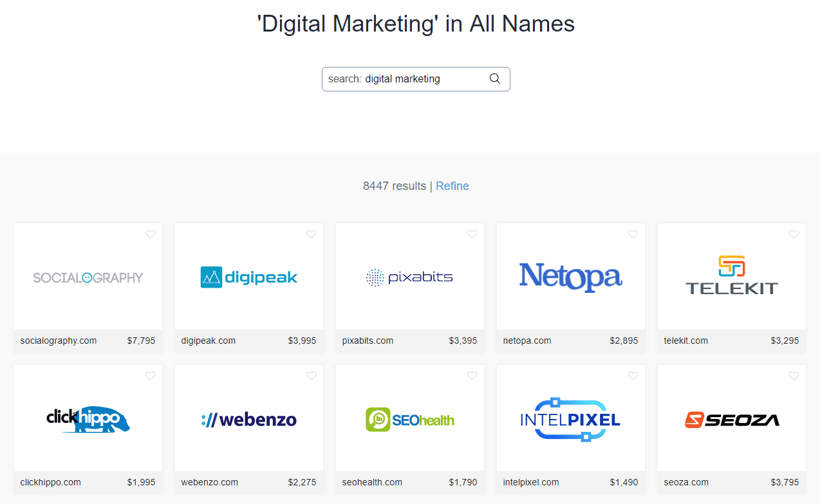Click the heart icon on the pixabits card
The image size is (820, 504).
(472, 234)
